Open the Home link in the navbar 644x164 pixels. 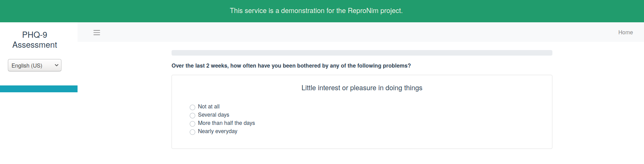[625, 32]
